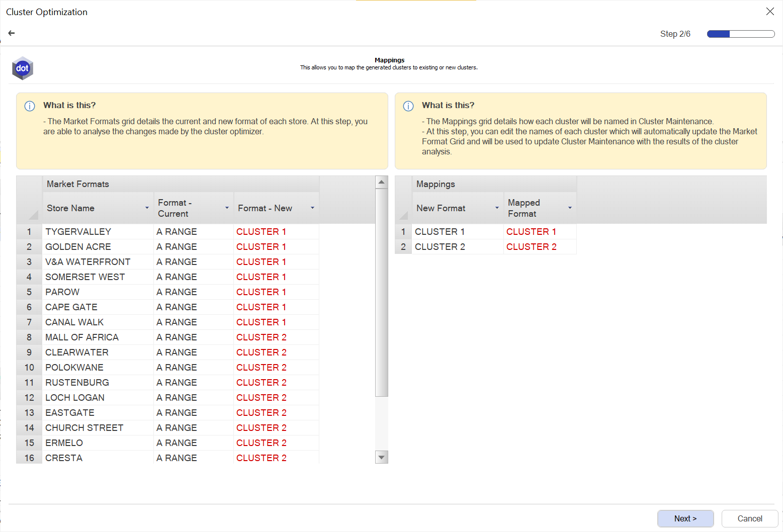Open the Format - Current filter dropdown

point(227,208)
